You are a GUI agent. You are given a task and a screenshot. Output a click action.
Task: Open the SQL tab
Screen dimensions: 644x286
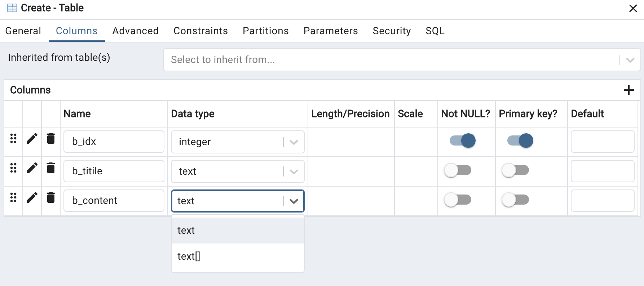pos(435,31)
